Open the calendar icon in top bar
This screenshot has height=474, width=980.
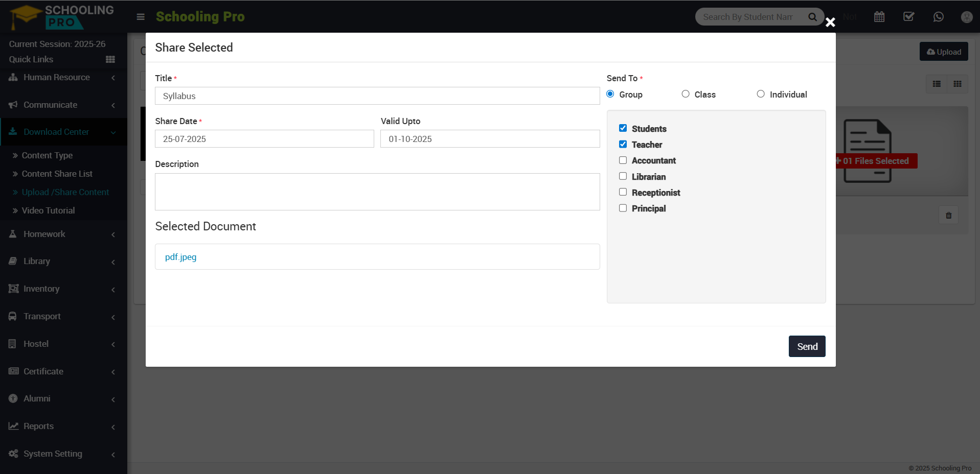879,17
